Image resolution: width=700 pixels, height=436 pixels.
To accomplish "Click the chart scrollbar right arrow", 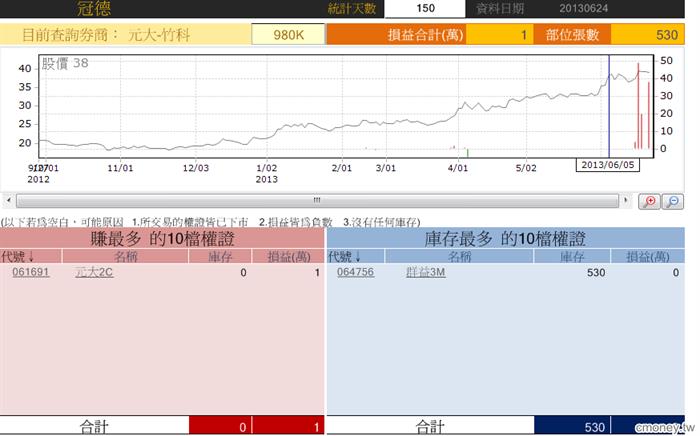I will (x=626, y=200).
